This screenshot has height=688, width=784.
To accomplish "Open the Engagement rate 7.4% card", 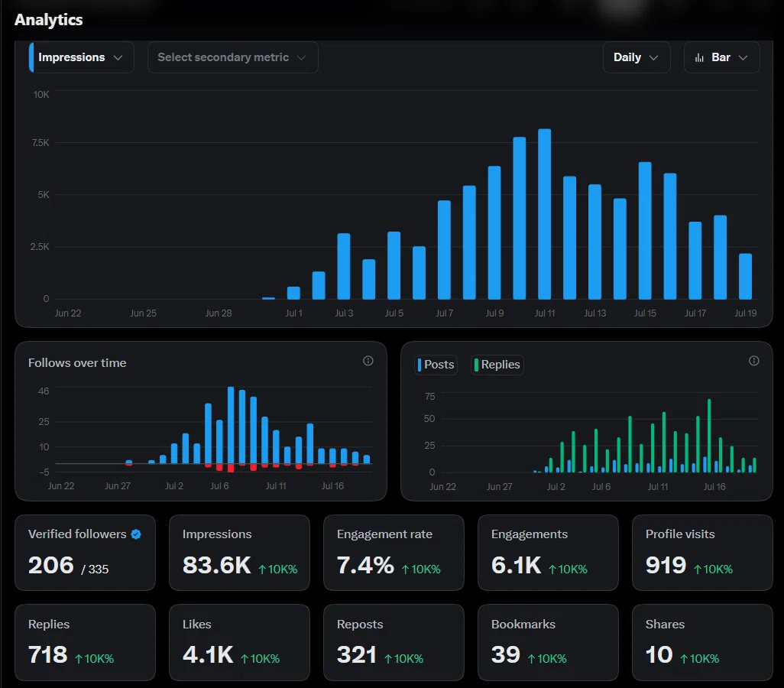I will pyautogui.click(x=394, y=553).
